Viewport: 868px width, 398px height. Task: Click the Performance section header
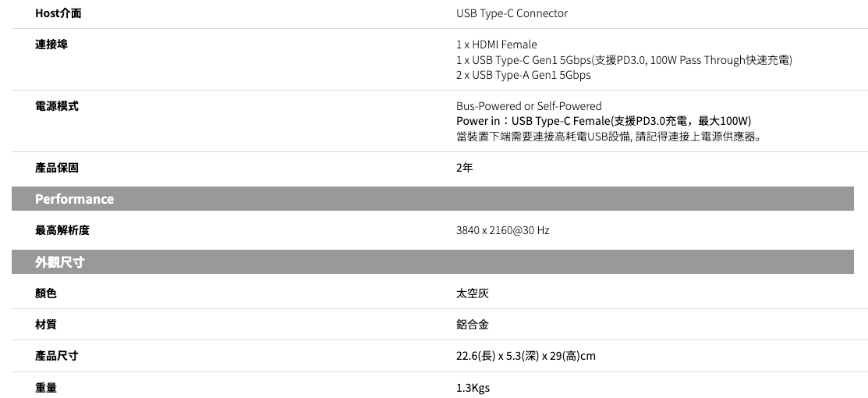(74, 199)
